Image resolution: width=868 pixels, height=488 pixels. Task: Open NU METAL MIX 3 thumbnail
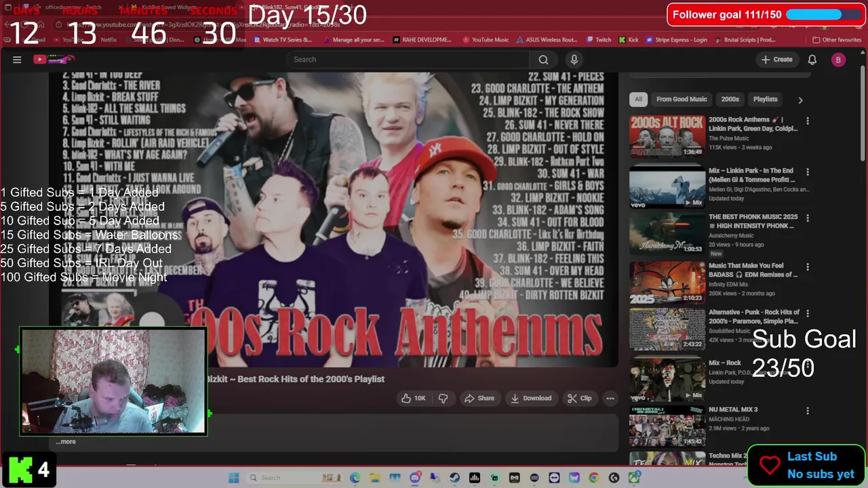tap(667, 426)
